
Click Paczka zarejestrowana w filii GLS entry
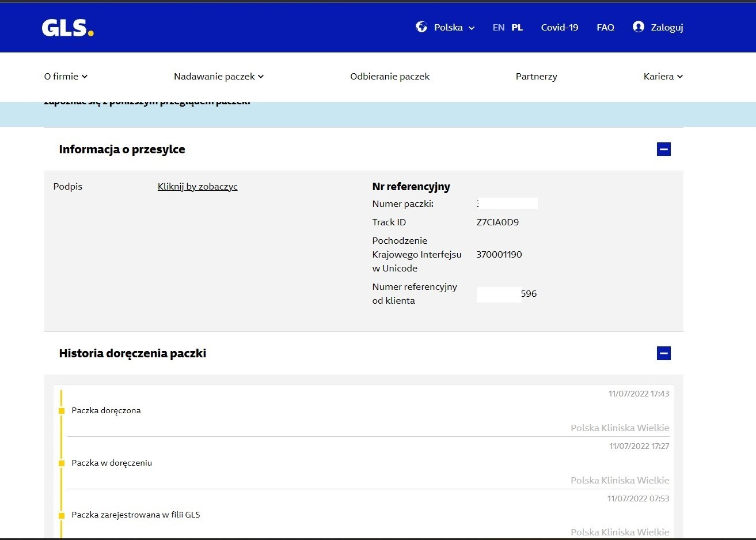tap(136, 515)
